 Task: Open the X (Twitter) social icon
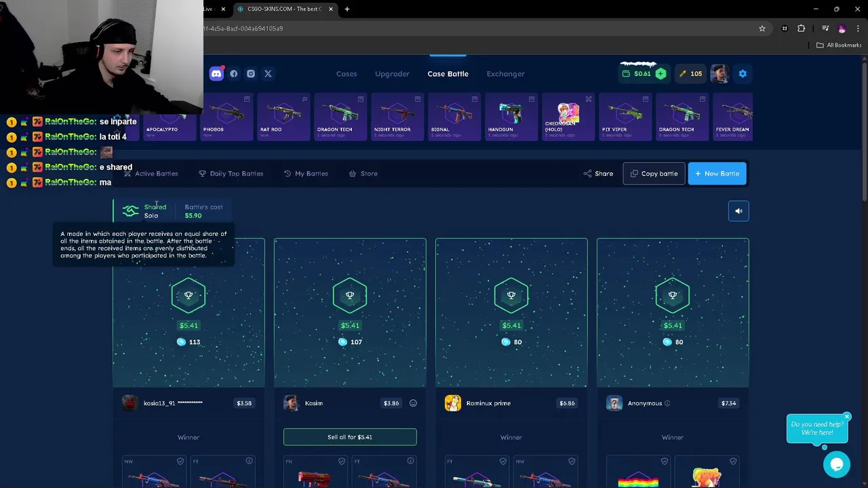268,74
